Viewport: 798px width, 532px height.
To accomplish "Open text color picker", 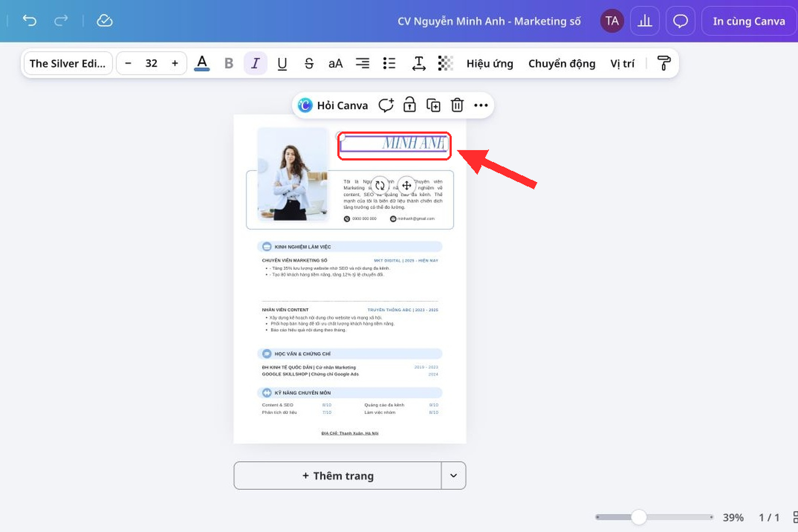I will click(x=202, y=63).
